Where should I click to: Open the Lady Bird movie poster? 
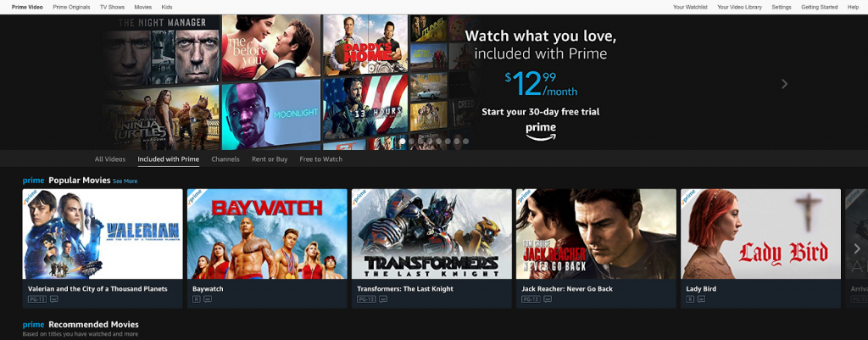760,234
